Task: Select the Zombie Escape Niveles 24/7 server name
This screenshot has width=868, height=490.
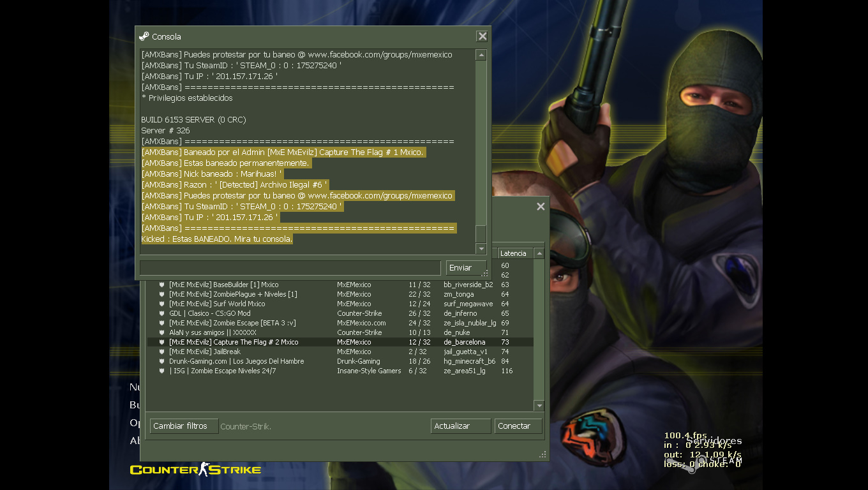Action: point(223,371)
